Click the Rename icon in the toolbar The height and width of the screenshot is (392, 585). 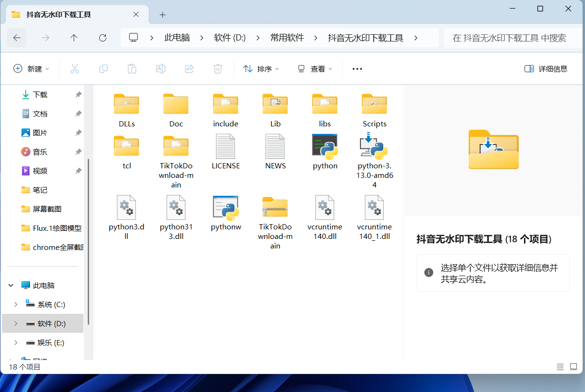[161, 69]
